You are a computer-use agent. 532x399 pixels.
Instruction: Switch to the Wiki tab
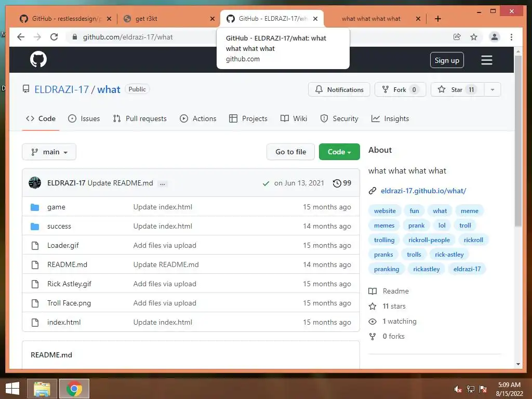tap(294, 118)
